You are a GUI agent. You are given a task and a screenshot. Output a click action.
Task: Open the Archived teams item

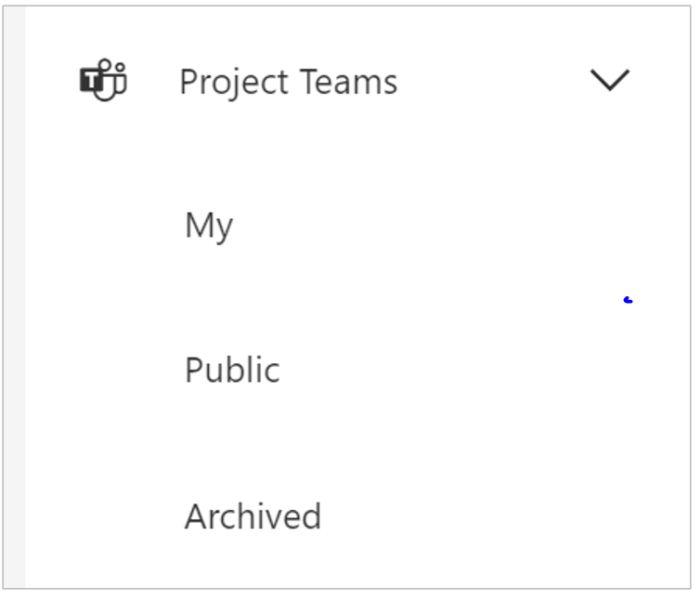tap(253, 516)
